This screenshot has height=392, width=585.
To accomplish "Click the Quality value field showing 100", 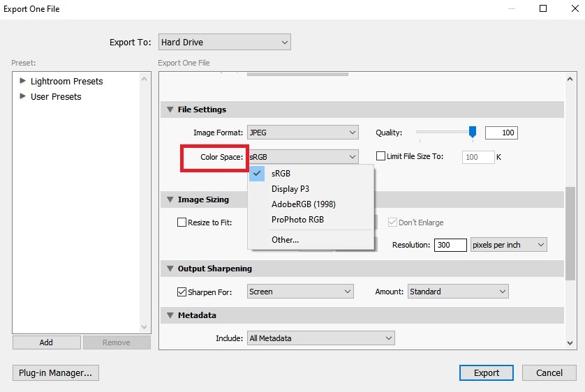I will point(501,133).
